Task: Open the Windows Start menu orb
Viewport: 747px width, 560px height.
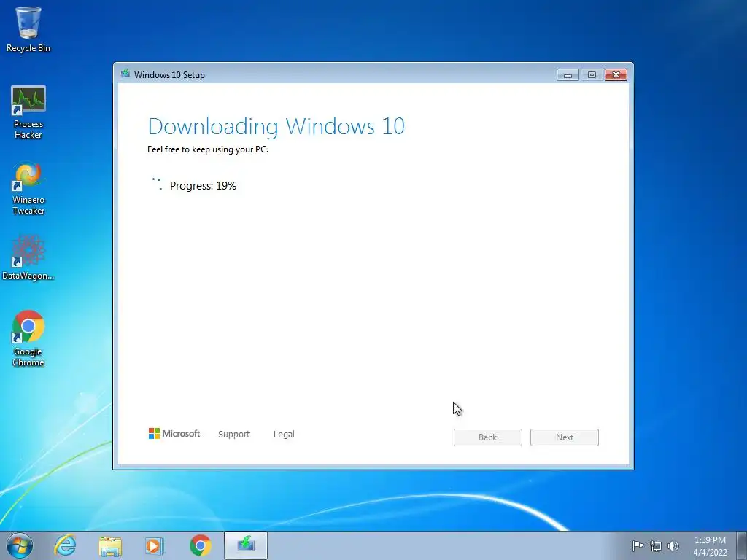Action: [20, 545]
